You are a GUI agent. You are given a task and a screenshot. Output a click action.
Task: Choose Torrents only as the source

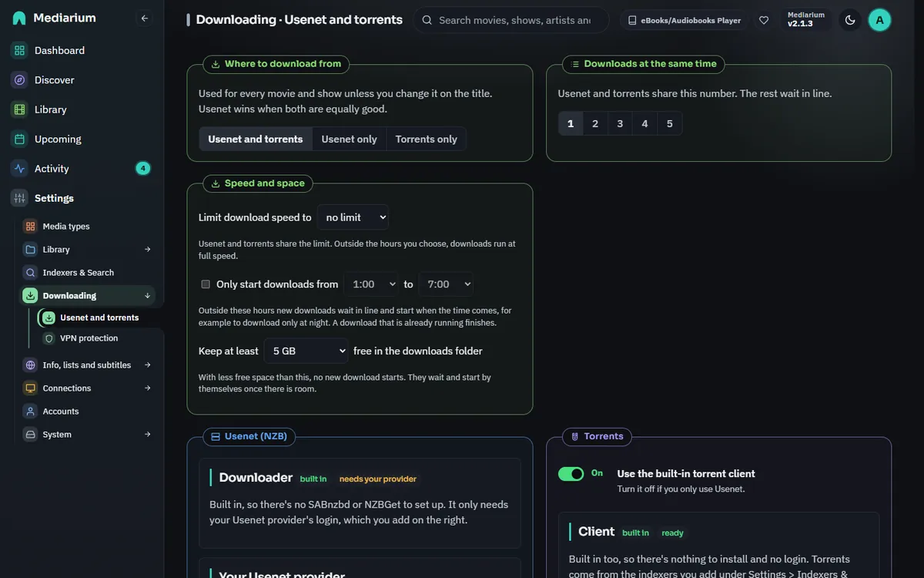(426, 139)
